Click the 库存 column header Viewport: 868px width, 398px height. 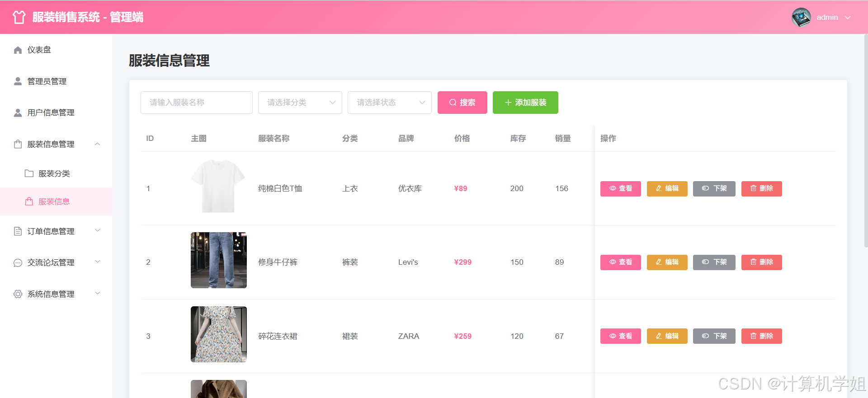[518, 139]
